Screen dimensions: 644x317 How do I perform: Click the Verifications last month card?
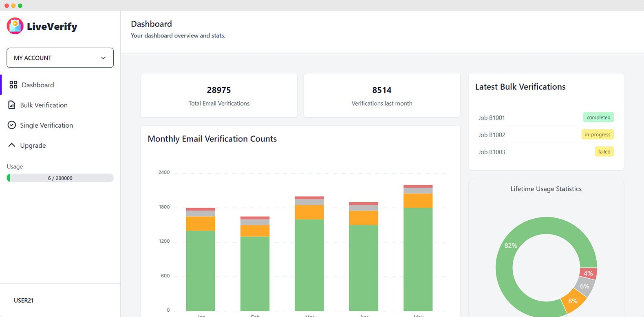tap(382, 96)
